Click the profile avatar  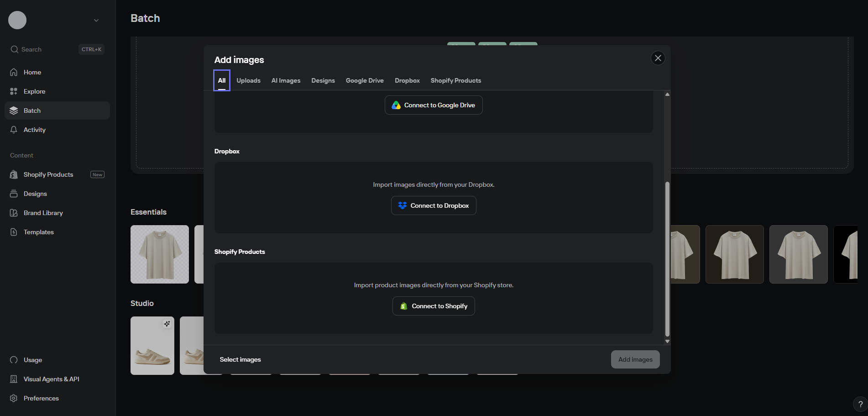17,20
